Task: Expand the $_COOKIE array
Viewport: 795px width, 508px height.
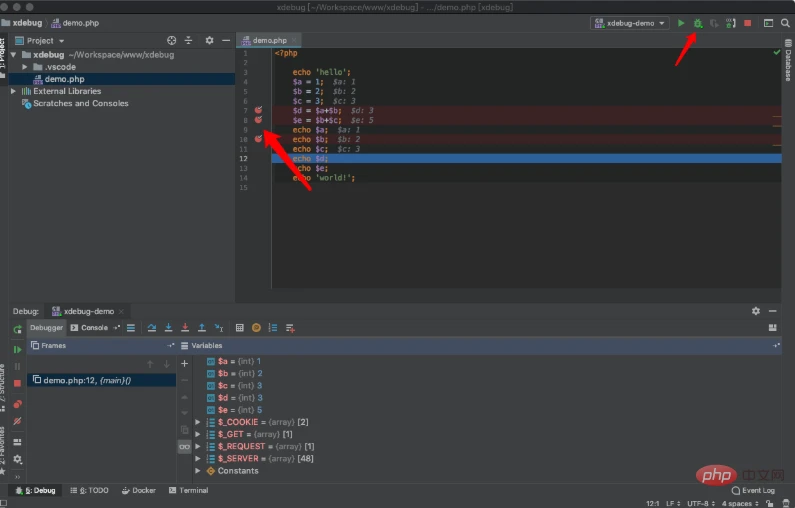Action: tap(198, 422)
